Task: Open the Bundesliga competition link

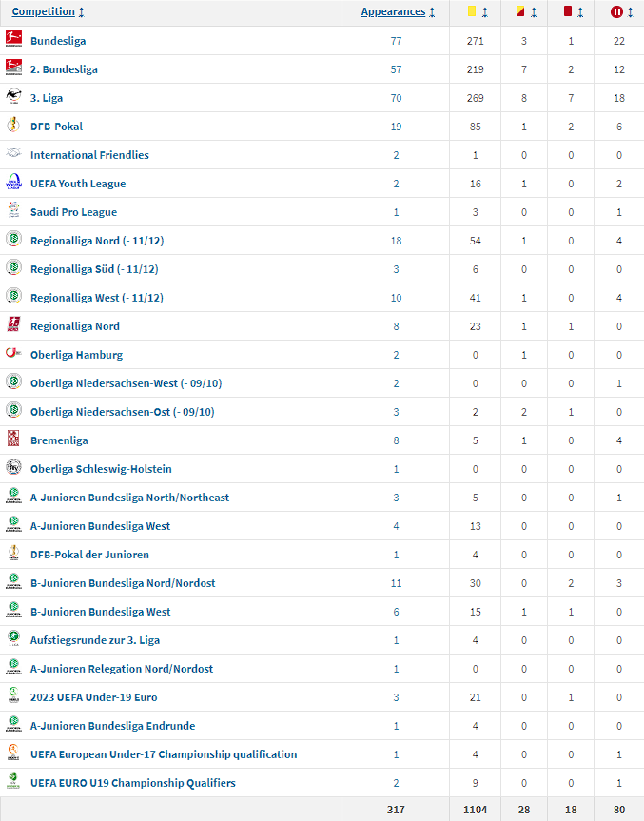Action: click(58, 41)
